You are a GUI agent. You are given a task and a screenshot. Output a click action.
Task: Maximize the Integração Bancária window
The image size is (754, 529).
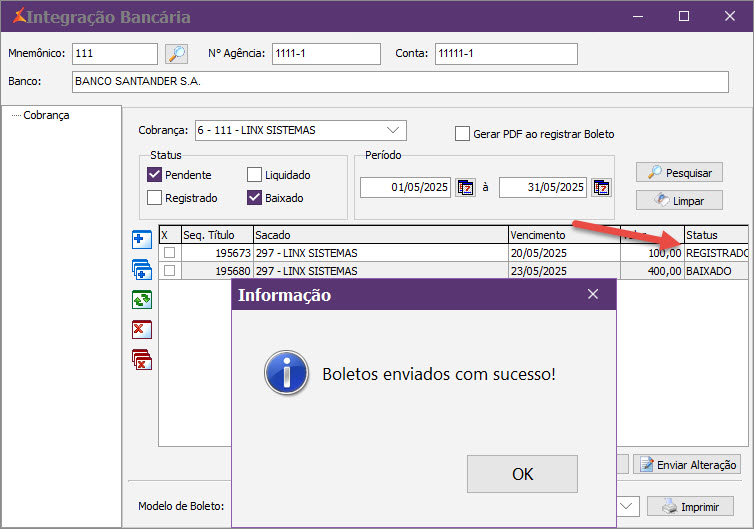click(x=684, y=16)
